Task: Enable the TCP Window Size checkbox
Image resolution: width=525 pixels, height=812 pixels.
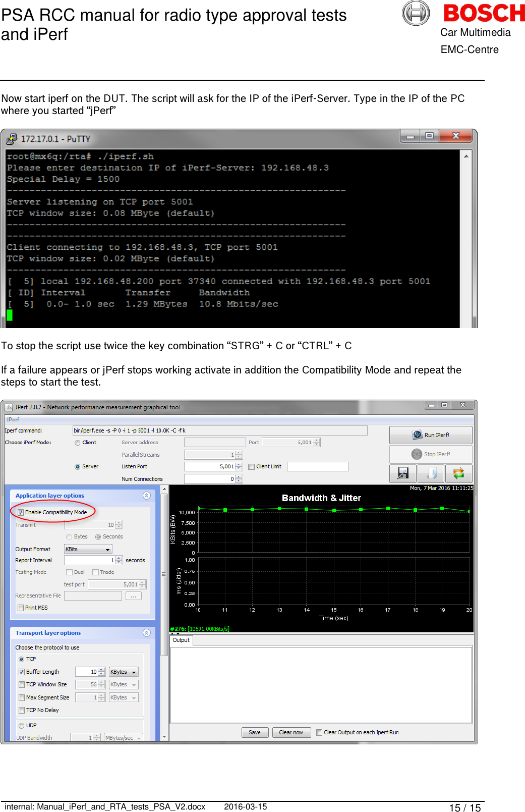Action: pyautogui.click(x=22, y=684)
